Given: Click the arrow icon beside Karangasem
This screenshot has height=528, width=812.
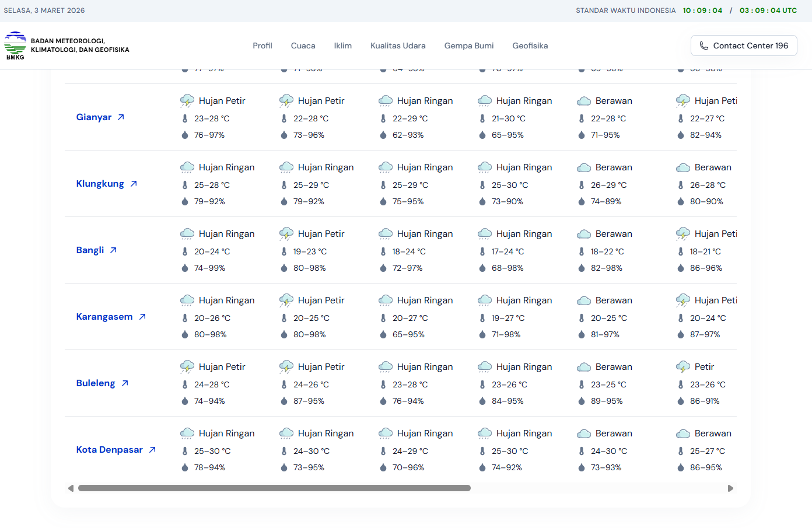Looking at the screenshot, I should point(142,317).
